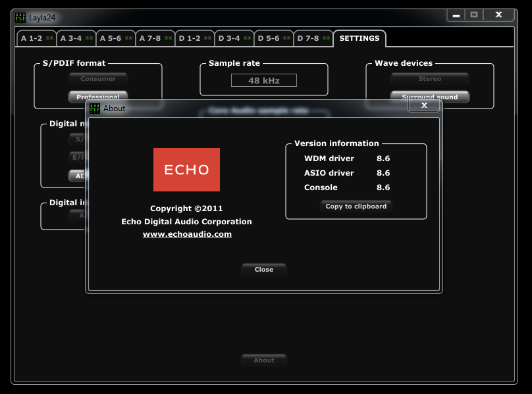Image resolution: width=532 pixels, height=394 pixels.
Task: Open the A 1-2 tab
Action: [x=37, y=38]
